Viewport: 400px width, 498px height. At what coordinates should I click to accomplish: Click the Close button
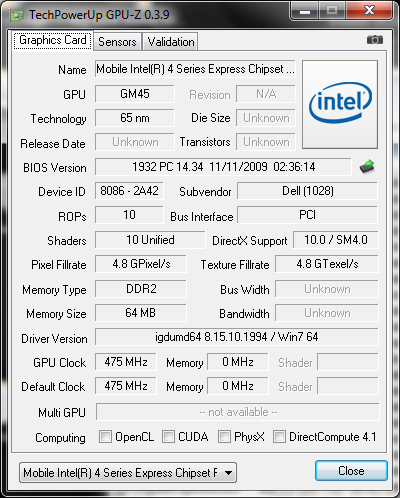[351, 471]
